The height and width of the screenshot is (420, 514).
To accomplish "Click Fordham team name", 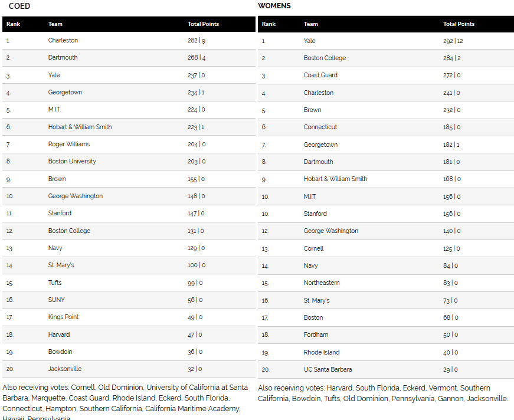I will (316, 334).
